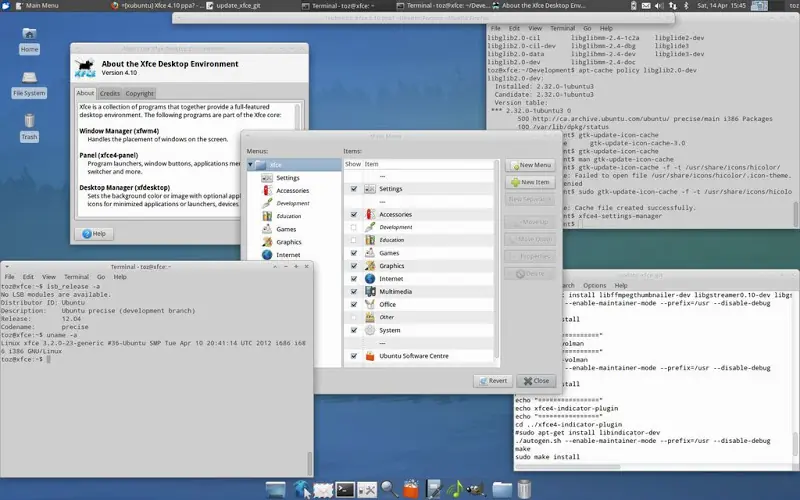
Task: Click the Show Desktop icon in the bottom dock
Action: tap(276, 489)
